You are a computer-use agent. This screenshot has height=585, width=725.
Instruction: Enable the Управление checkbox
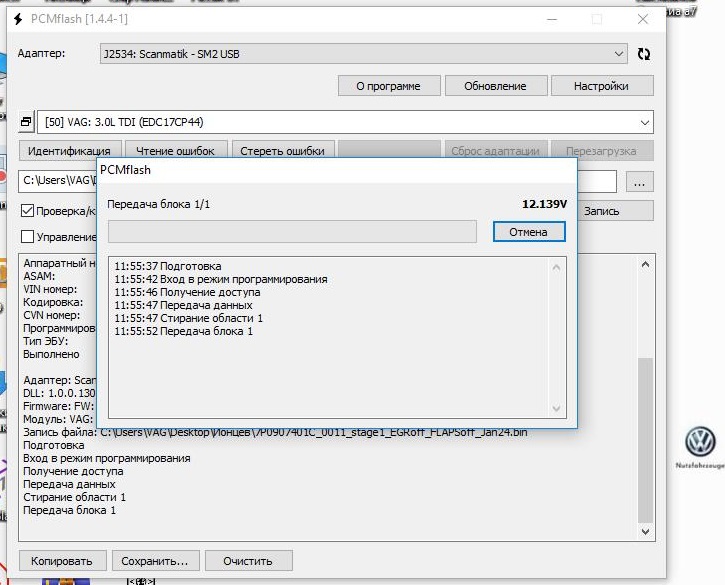coord(27,237)
